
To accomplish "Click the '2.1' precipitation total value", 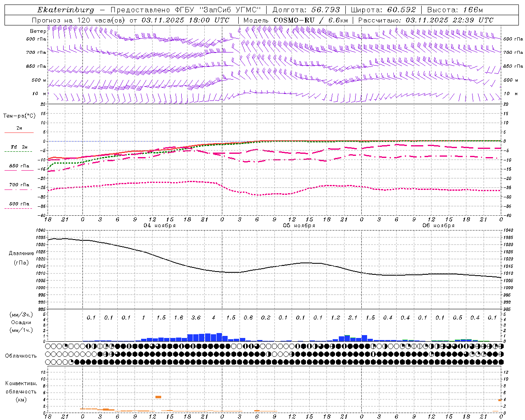I will (353, 317).
